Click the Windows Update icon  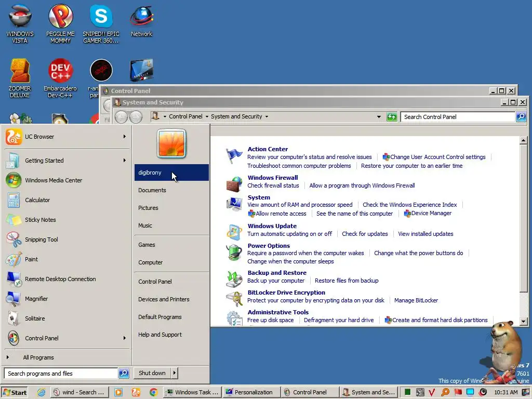pos(234,232)
